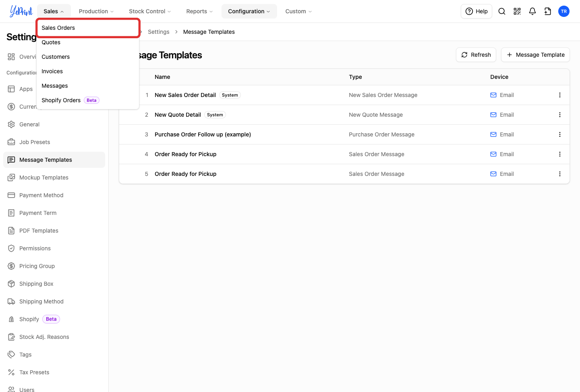This screenshot has width=580, height=392.
Task: Open the PDF Templates settings page
Action: pyautogui.click(x=54, y=231)
